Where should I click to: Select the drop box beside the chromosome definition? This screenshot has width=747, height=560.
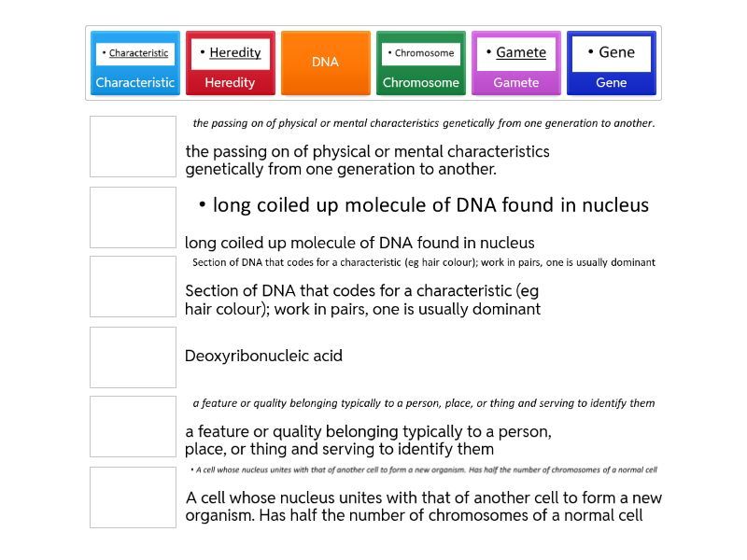[133, 217]
